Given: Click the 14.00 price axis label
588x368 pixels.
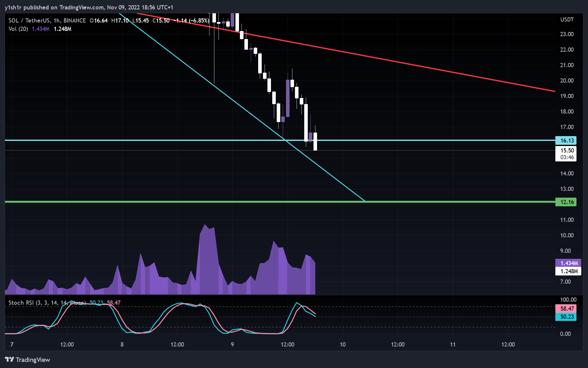Looking at the screenshot, I should coord(567,173).
